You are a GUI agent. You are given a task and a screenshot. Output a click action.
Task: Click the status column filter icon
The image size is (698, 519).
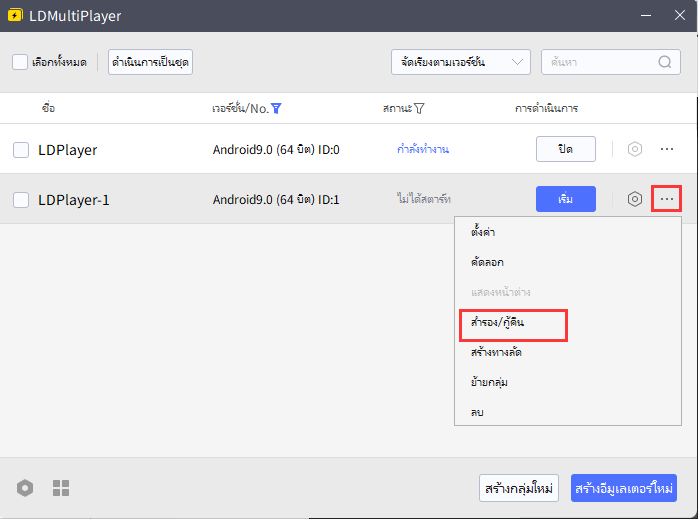419,108
